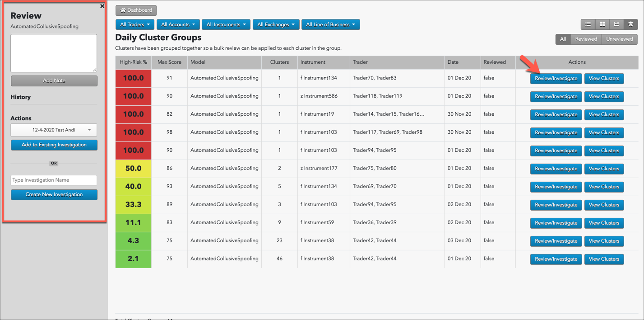Screen dimensions: 644x320
Task: Open the line chart view icon
Action: [616, 24]
